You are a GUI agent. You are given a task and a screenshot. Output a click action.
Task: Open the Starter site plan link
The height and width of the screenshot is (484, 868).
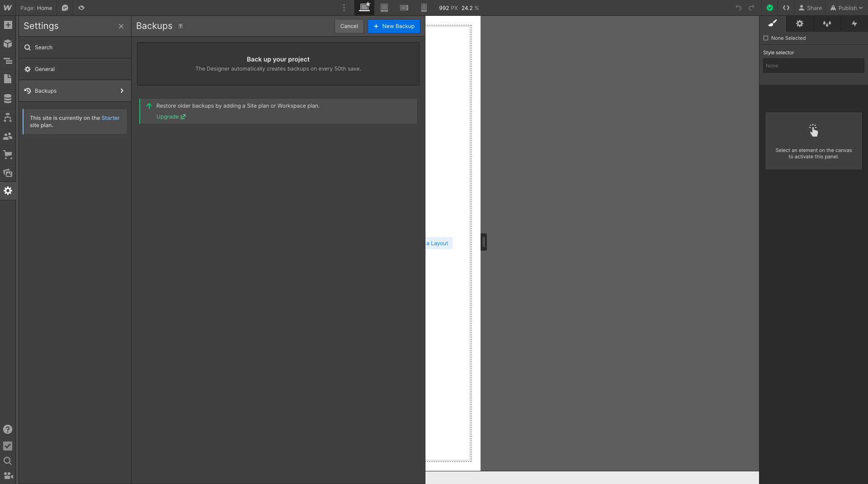pyautogui.click(x=110, y=118)
